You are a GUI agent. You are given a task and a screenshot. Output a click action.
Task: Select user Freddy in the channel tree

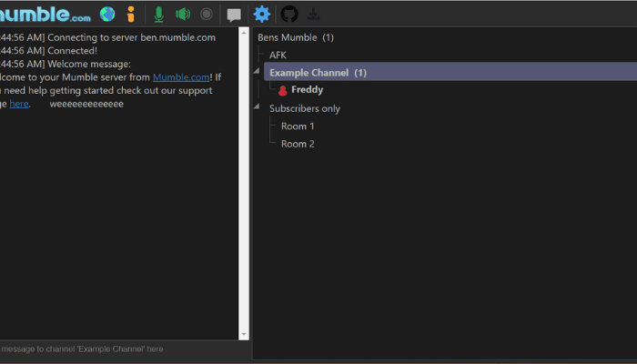pos(308,90)
